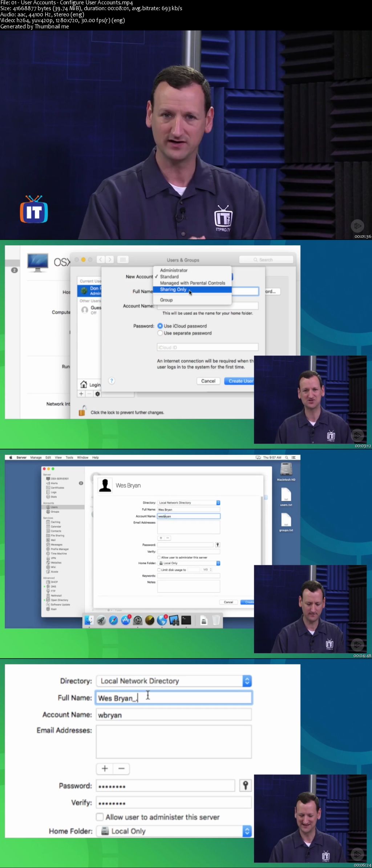Open the Manage menu in the menu bar
372x868 pixels.
point(36,457)
